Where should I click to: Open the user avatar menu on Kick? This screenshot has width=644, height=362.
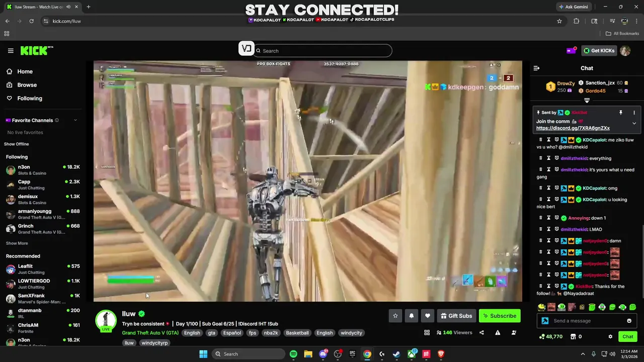pos(625,50)
